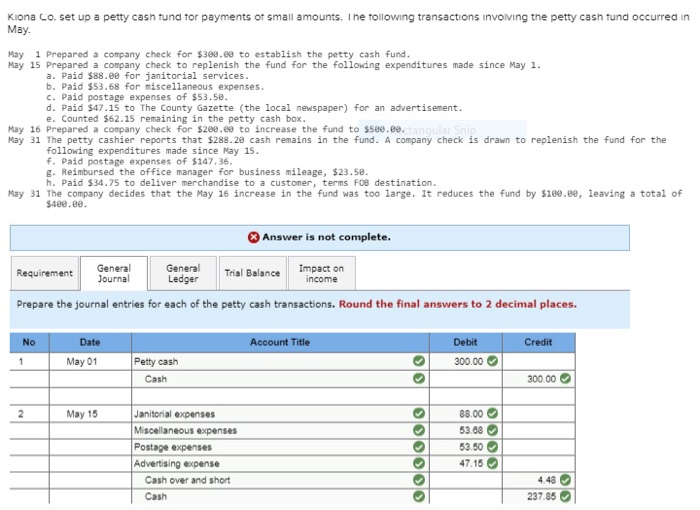Click green check in Janitorial expenses account cell
The width and height of the screenshot is (700, 510).
419,414
